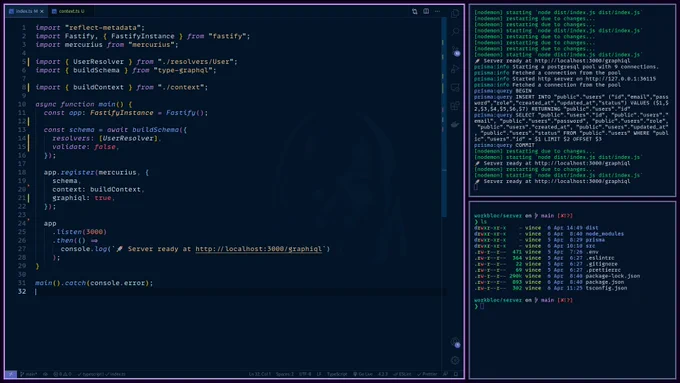The height and width of the screenshot is (383, 680).
Task: Click '.gitignore' in the terminal listing
Action: (x=602, y=264)
